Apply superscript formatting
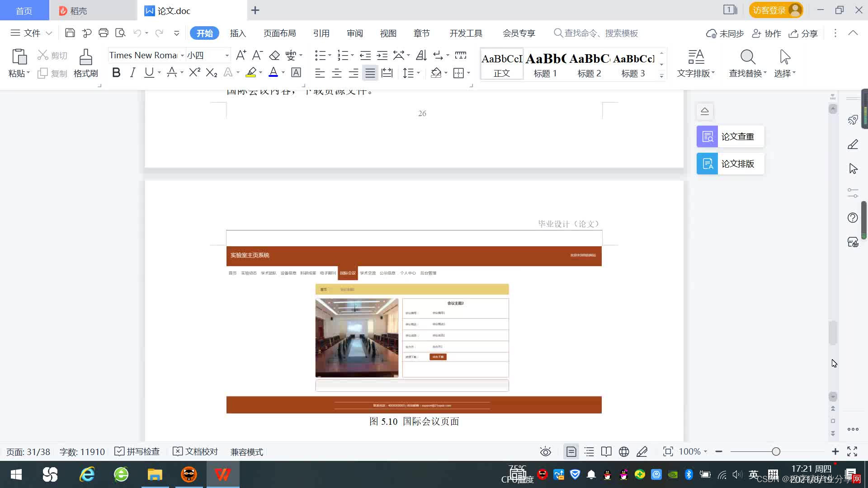Screen dimensions: 868x488 [x=194, y=73]
